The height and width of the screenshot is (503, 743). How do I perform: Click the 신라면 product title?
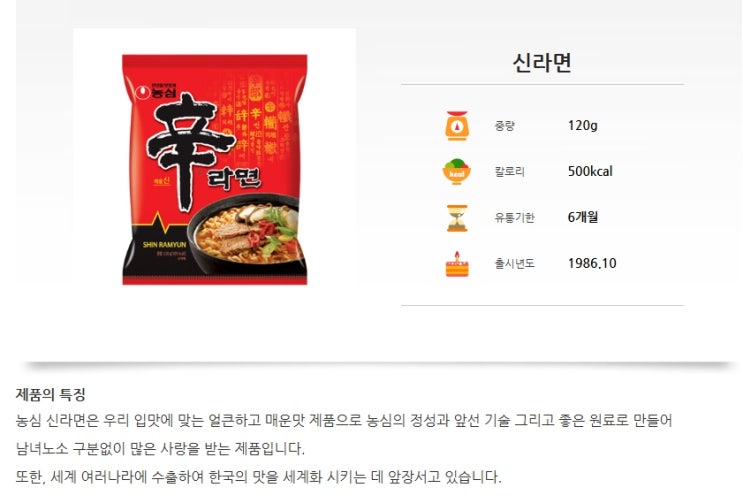[542, 63]
